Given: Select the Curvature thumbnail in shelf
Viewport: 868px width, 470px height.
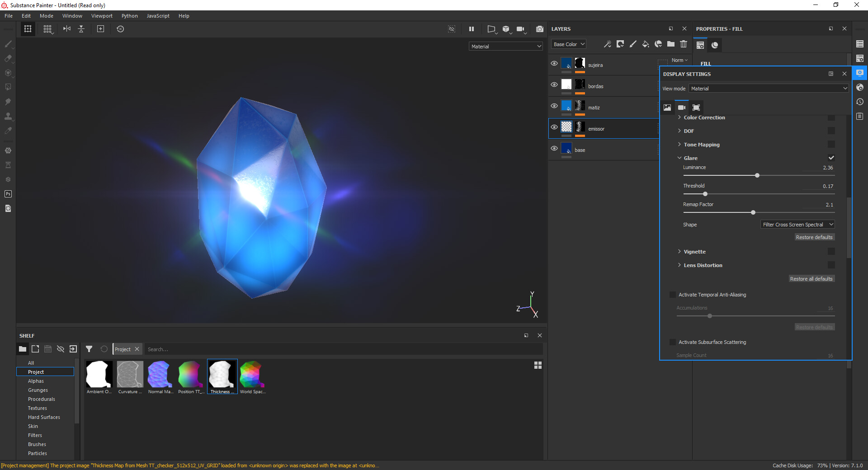Looking at the screenshot, I should 130,374.
